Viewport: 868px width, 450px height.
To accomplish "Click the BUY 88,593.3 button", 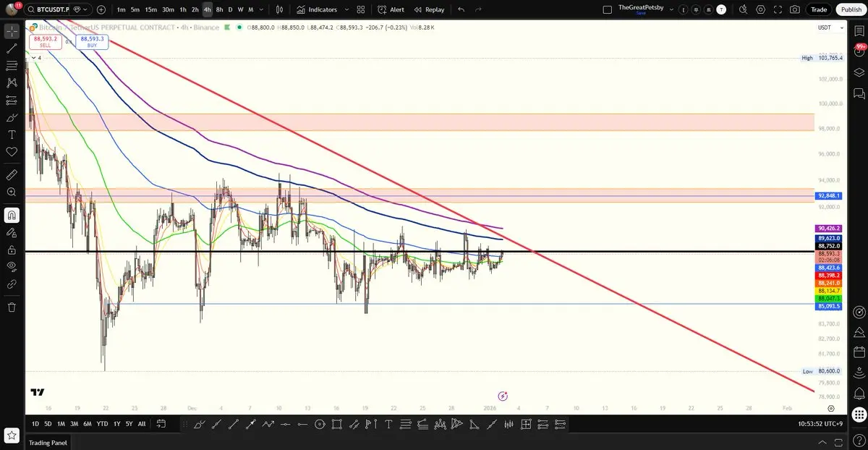I will [x=92, y=42].
